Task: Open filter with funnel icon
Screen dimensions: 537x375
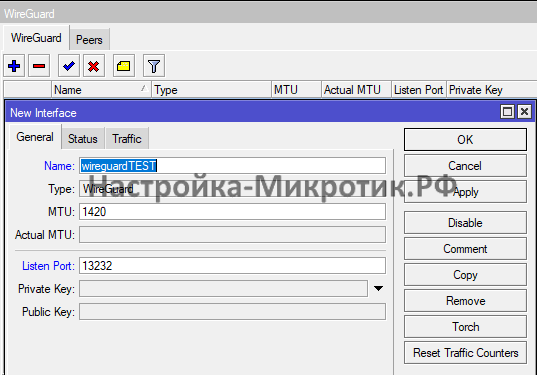Action: pyautogui.click(x=154, y=66)
